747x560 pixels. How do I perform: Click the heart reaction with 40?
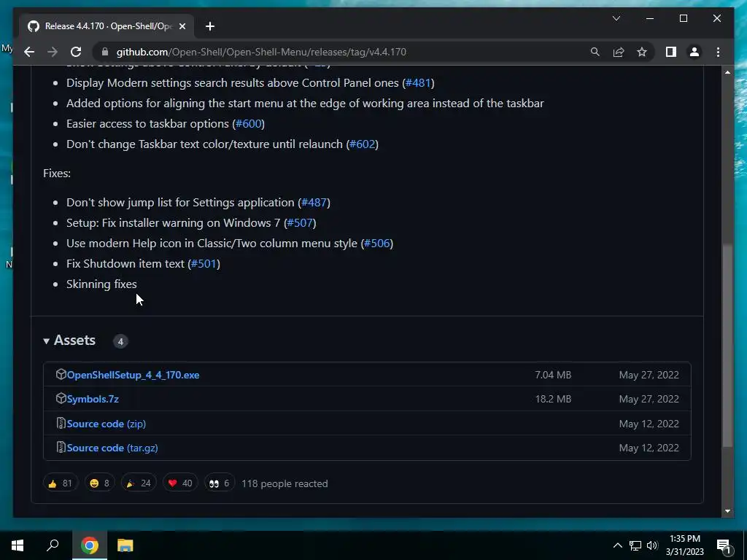(179, 483)
